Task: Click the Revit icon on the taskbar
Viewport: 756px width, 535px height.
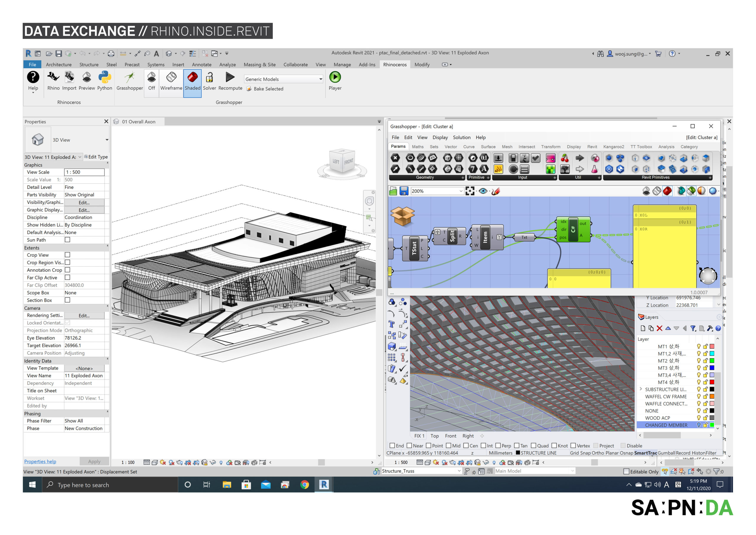Action: (x=324, y=484)
